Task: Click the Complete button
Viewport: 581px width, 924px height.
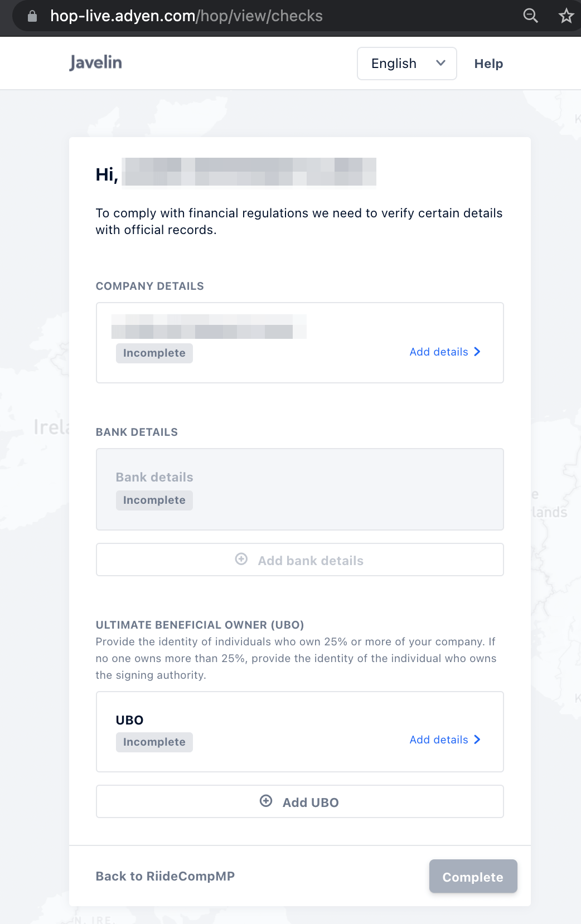Action: 473,877
